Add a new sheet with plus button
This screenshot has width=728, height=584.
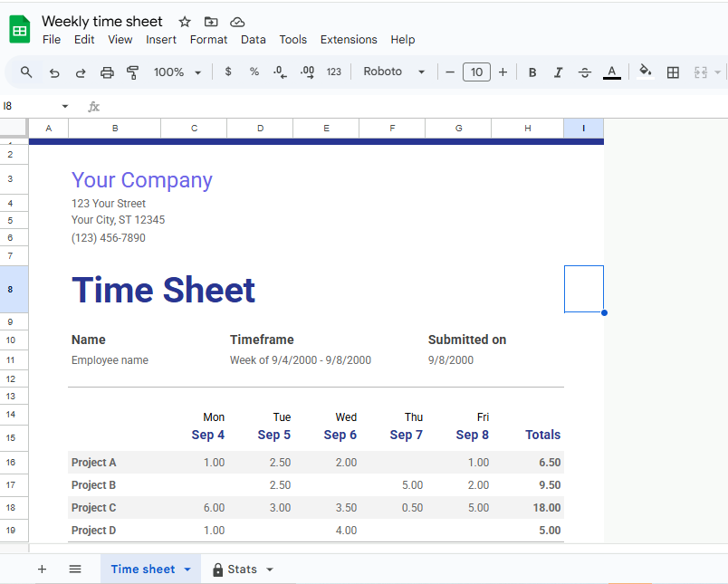(x=42, y=570)
